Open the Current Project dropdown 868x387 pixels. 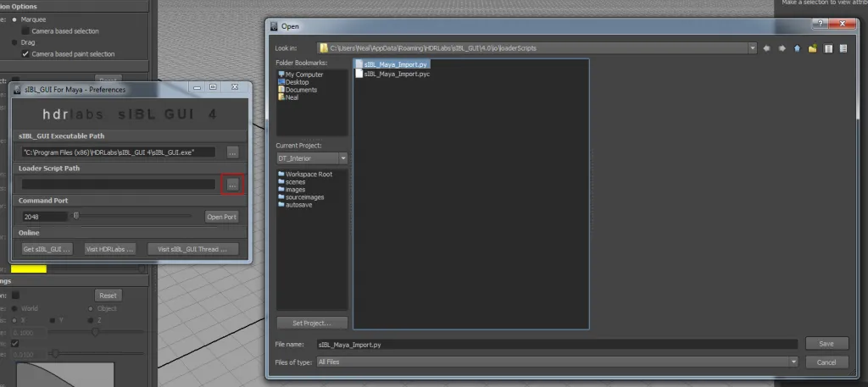click(342, 158)
